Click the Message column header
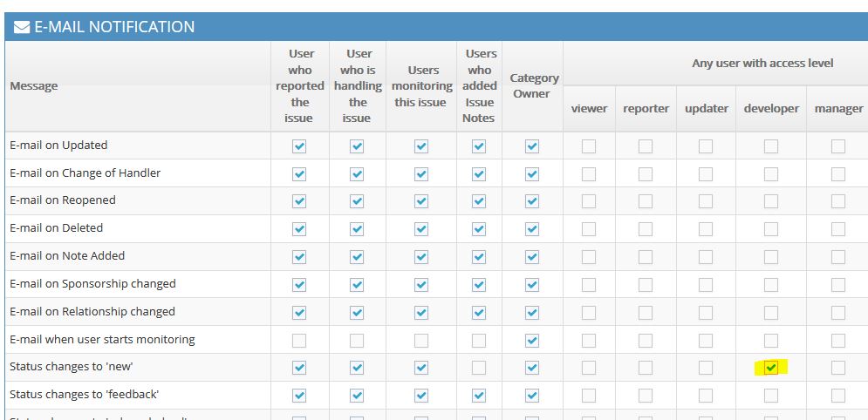Viewport: 868px width, 420px height. click(34, 86)
